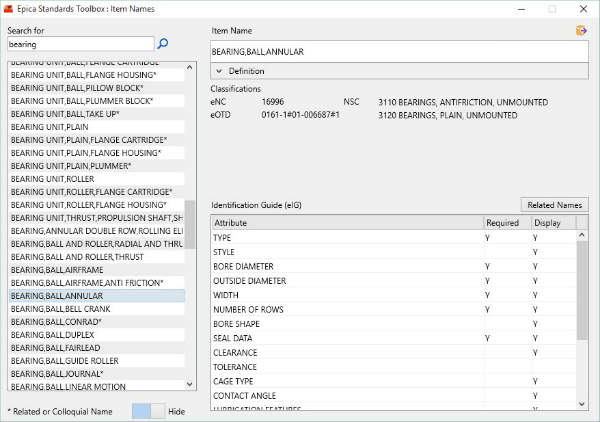Sort by the Attribute column header
600x422 pixels.
(347, 223)
